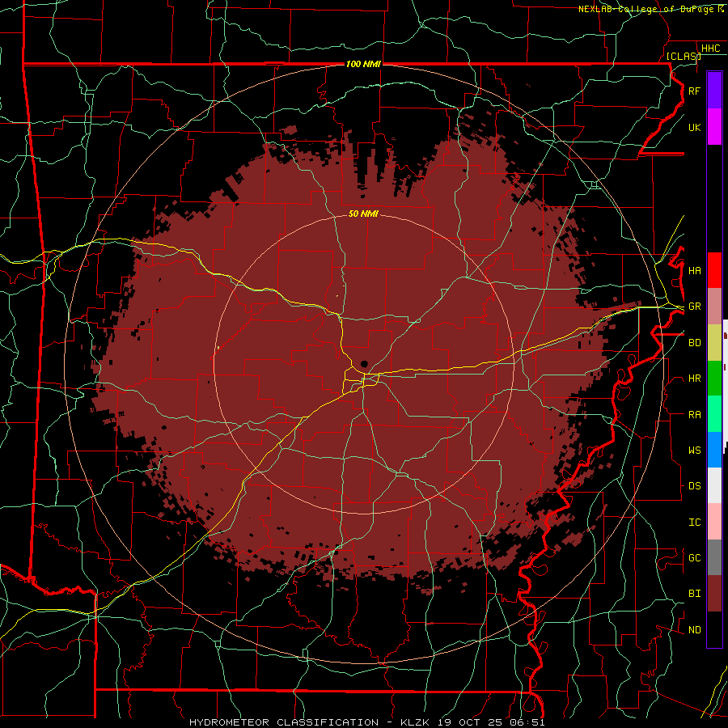Click the black radar site dot at center
Screen dimensions: 728x728
pyautogui.click(x=365, y=364)
